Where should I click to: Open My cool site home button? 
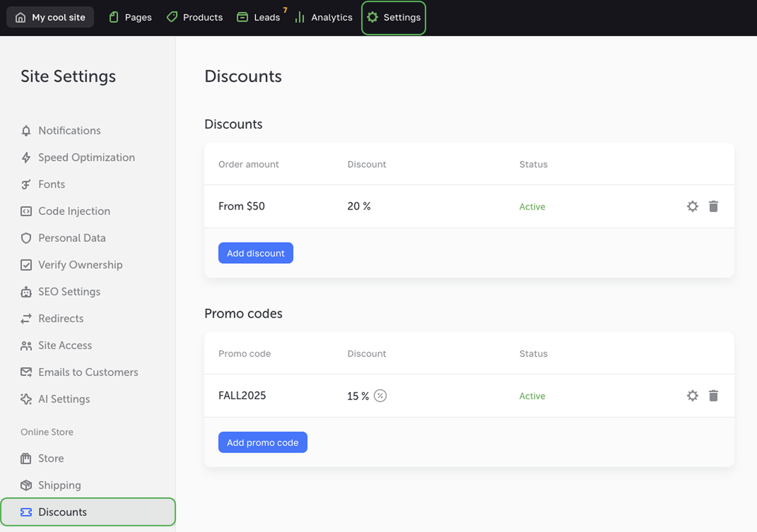pos(50,17)
